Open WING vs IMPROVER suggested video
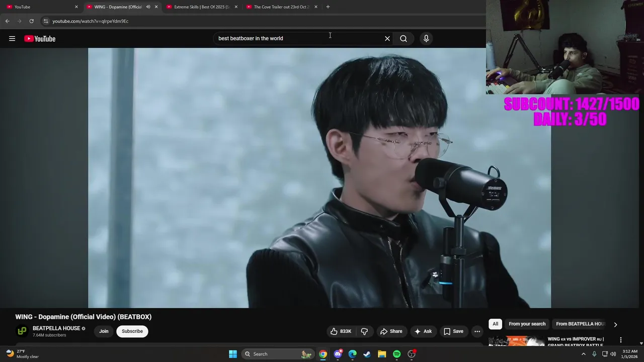The width and height of the screenshot is (644, 362). (x=575, y=342)
